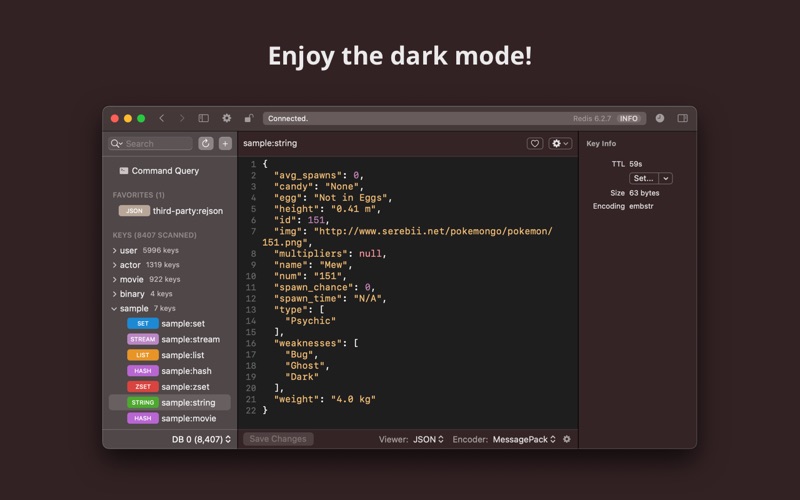Click the back navigation arrow
This screenshot has height=500, width=800.
tap(162, 118)
